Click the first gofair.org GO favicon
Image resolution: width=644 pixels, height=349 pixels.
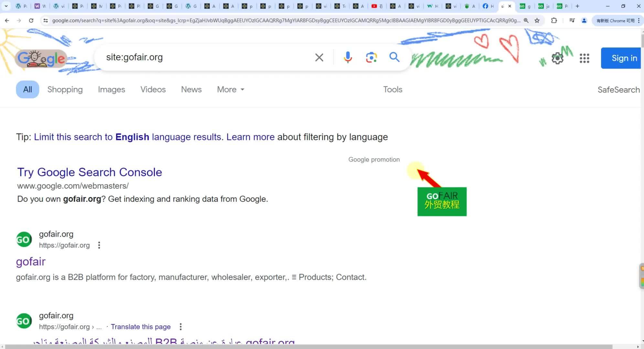pyautogui.click(x=24, y=239)
